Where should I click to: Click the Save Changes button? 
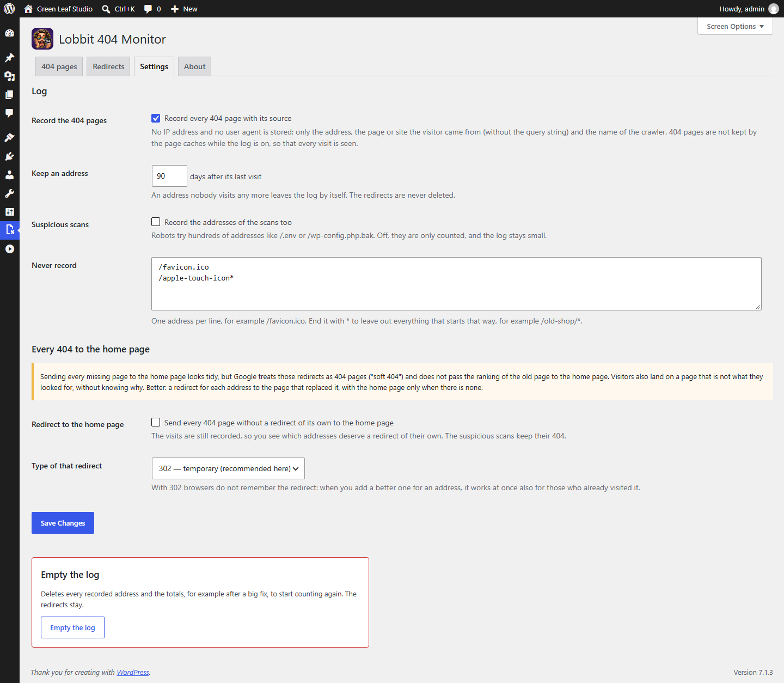tap(63, 523)
